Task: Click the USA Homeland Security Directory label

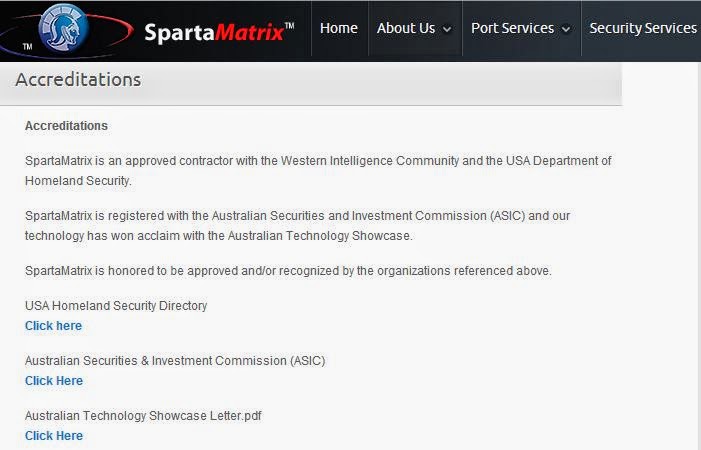Action: [x=116, y=306]
